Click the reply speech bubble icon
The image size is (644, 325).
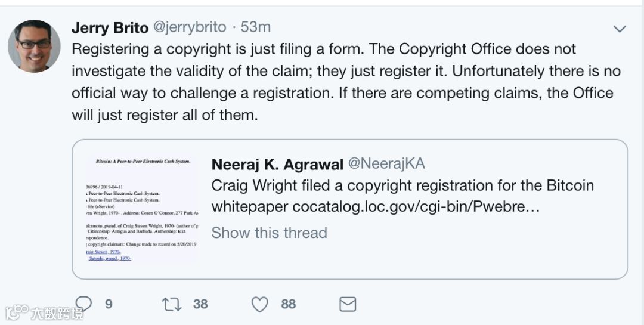pyautogui.click(x=84, y=304)
